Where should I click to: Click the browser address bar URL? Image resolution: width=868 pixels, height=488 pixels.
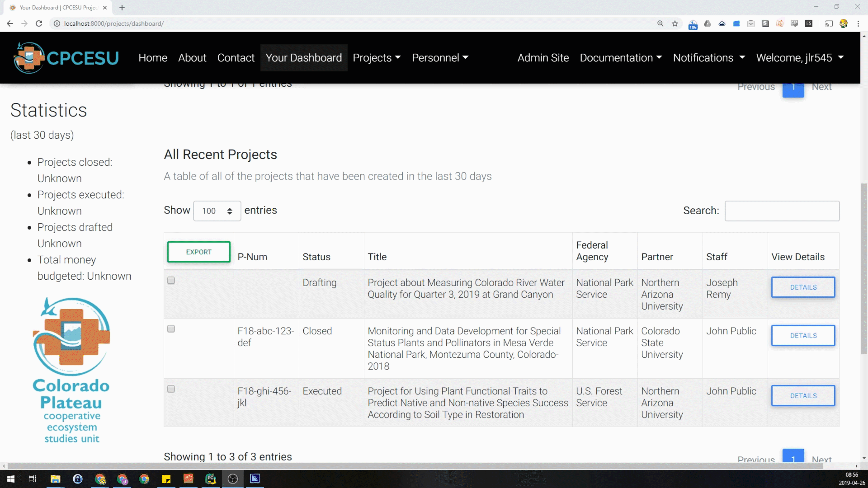pyautogui.click(x=114, y=23)
